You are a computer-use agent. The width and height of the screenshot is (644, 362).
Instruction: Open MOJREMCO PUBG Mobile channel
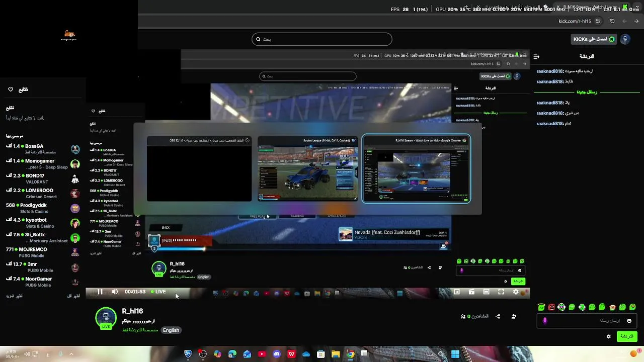42,252
